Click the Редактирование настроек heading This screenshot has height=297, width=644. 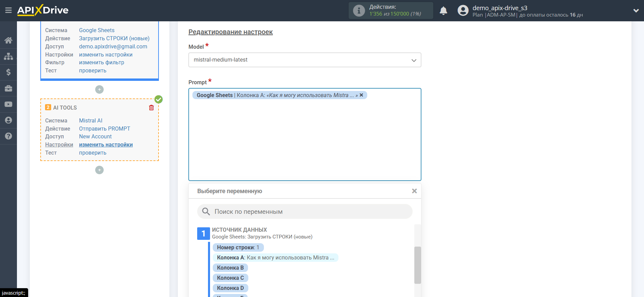point(230,32)
